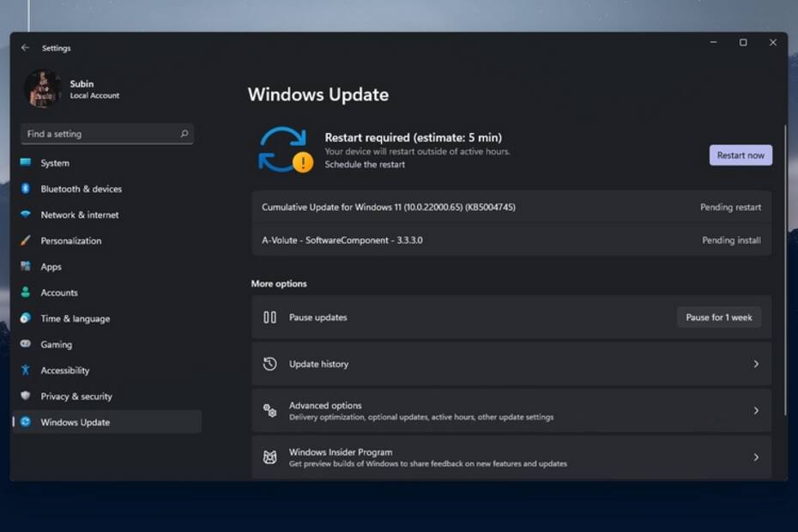Click the Pause updates label
The image size is (798, 532).
click(318, 317)
